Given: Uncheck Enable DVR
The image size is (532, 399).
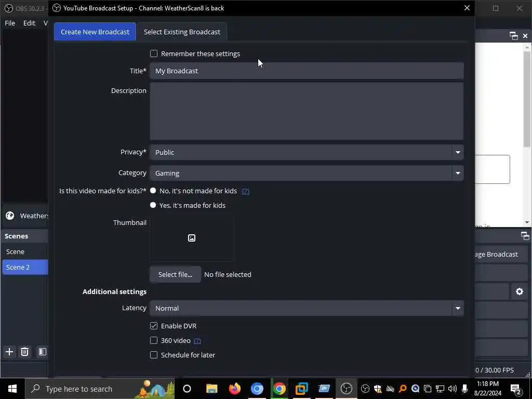Looking at the screenshot, I should tap(154, 326).
